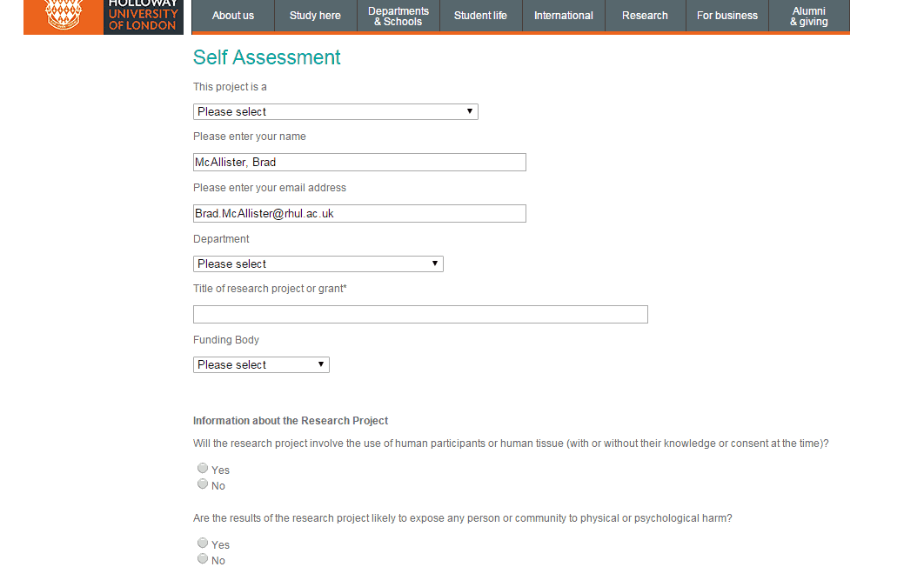This screenshot has width=924, height=587.
Task: Open the About us menu
Action: tap(233, 16)
